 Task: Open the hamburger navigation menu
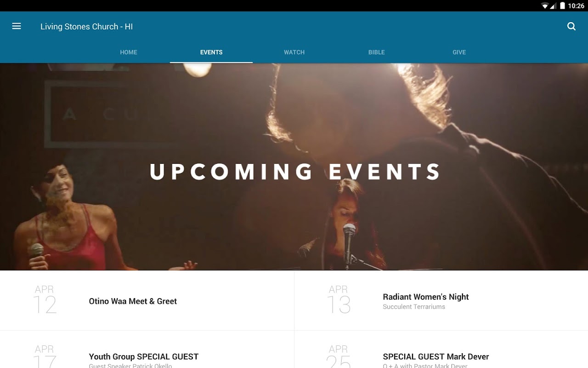[x=17, y=26]
